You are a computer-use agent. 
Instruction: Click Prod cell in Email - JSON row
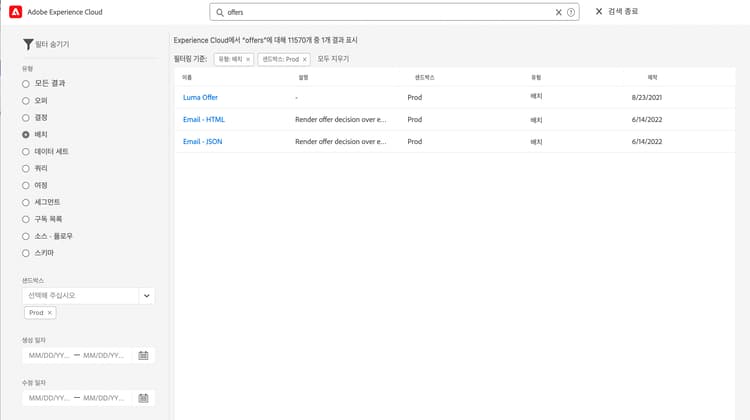(415, 142)
